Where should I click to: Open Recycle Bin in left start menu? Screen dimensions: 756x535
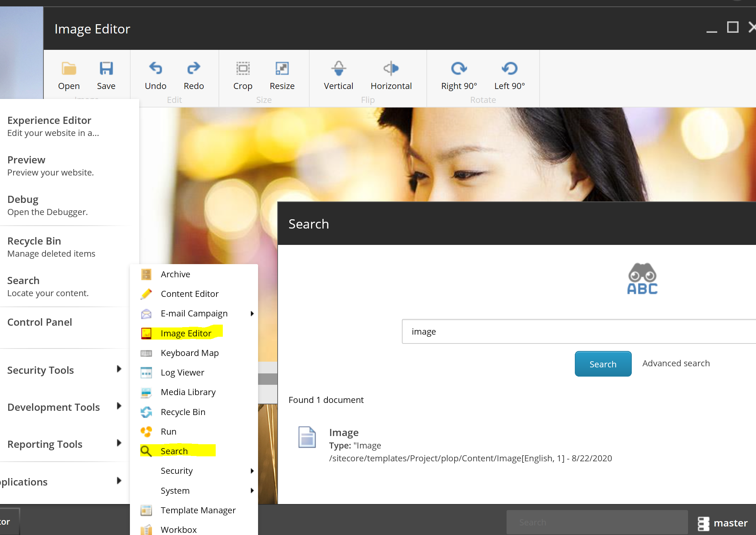coord(51,247)
